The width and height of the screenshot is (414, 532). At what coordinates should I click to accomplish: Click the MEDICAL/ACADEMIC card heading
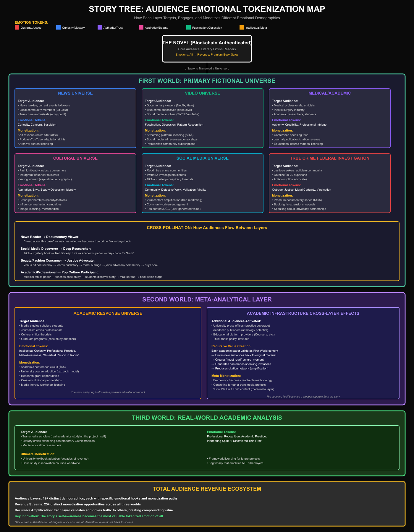click(330, 93)
